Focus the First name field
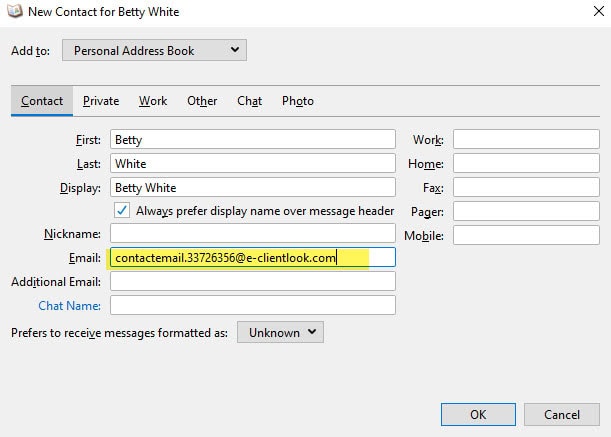This screenshot has height=437, width=611. (253, 139)
